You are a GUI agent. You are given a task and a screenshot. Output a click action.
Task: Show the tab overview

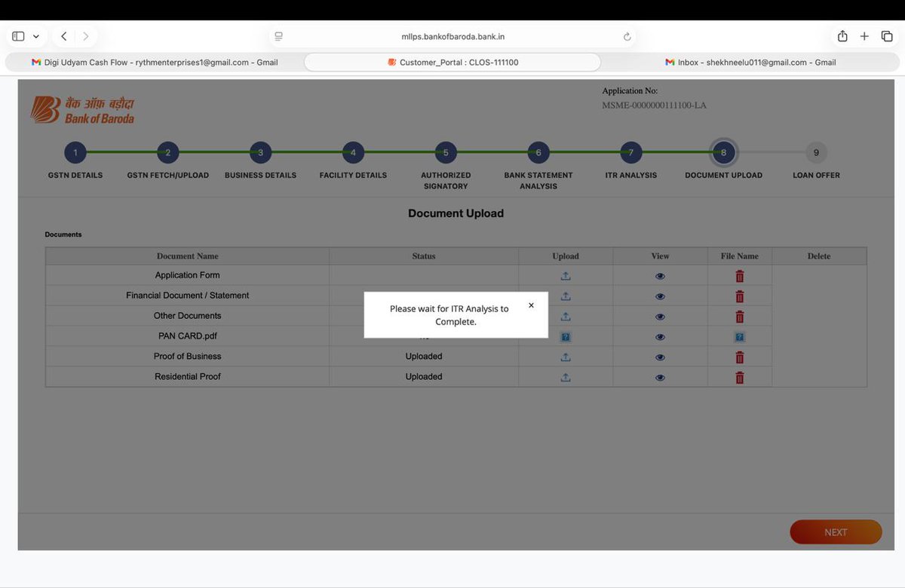pos(887,36)
